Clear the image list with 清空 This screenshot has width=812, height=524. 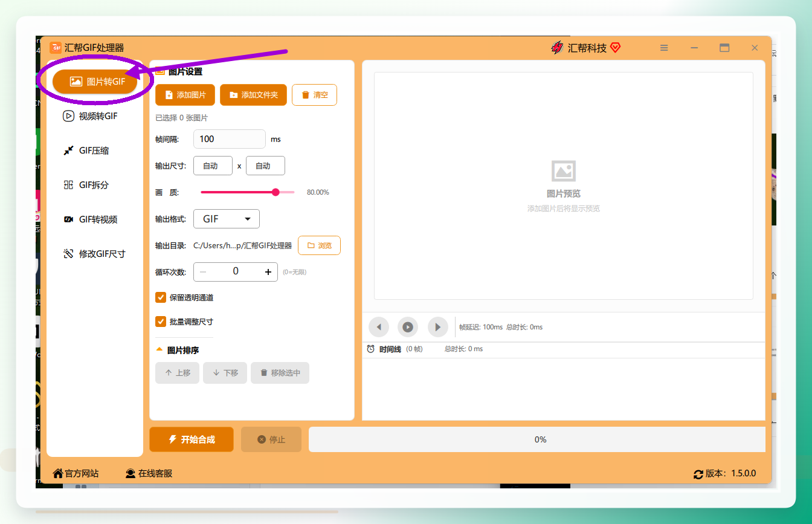coord(314,95)
